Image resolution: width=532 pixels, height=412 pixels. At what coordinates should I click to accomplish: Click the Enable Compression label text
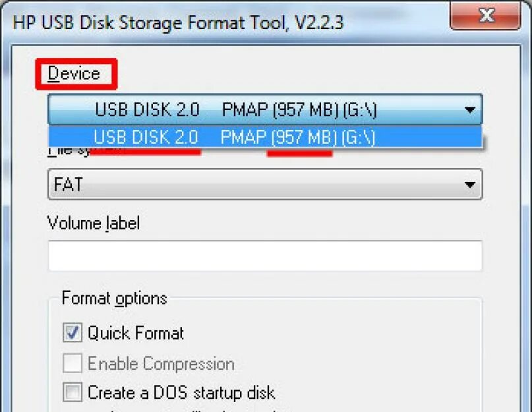tap(161, 364)
